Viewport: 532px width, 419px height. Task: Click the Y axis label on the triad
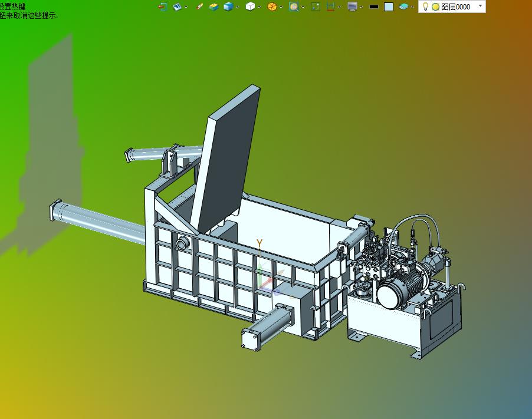tap(260, 243)
